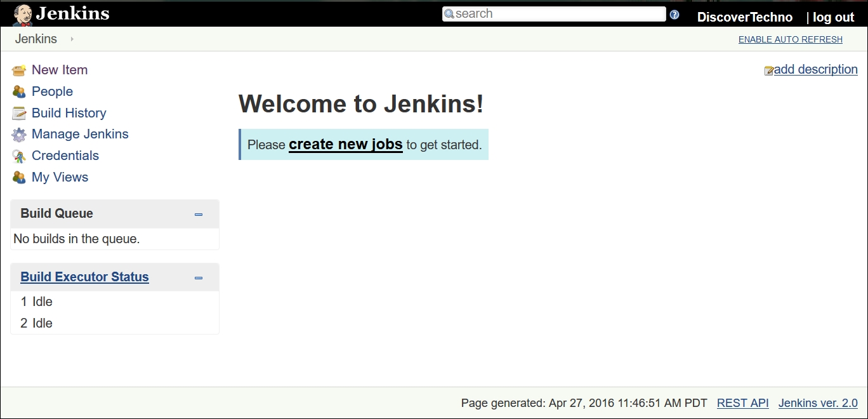Click the create new jobs link
The width and height of the screenshot is (868, 419).
[346, 145]
